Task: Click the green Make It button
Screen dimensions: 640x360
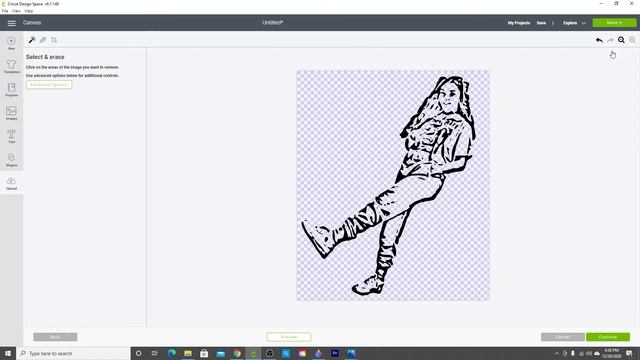Action: [x=614, y=23]
